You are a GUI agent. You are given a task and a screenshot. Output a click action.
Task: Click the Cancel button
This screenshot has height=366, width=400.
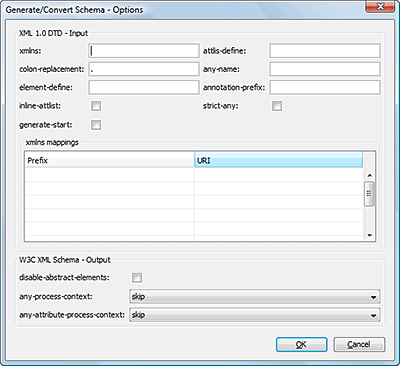pos(359,344)
